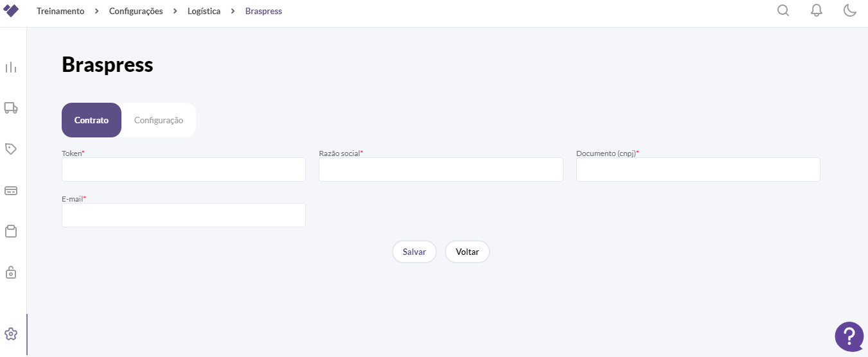Open the search magnifier icon
This screenshot has width=868, height=357.
(783, 11)
